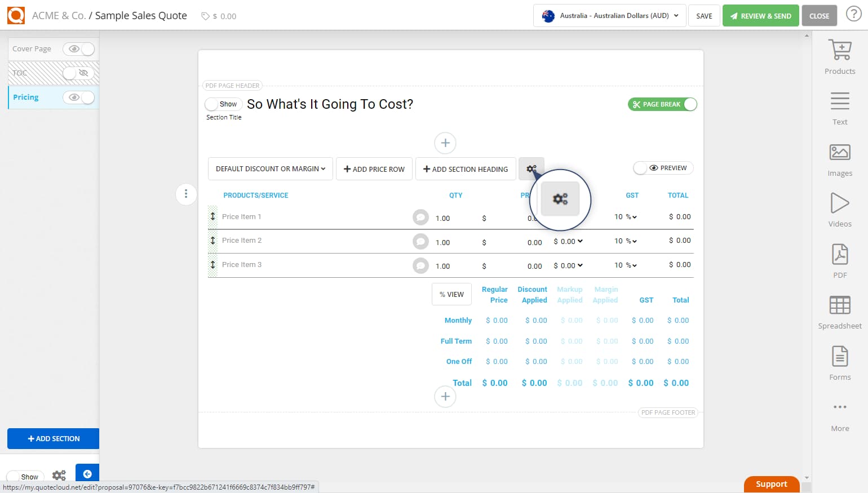This screenshot has width=868, height=493.
Task: Turn off the Page Break toggle
Action: click(x=690, y=104)
